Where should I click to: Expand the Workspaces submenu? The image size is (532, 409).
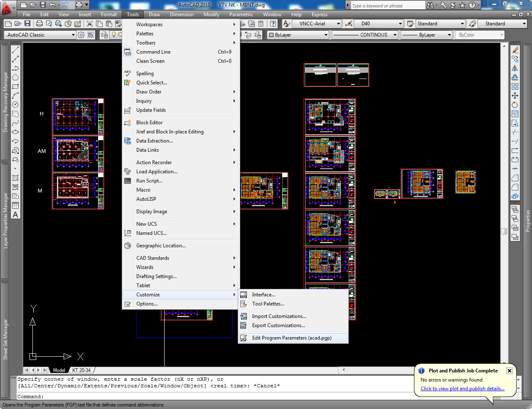coord(181,25)
